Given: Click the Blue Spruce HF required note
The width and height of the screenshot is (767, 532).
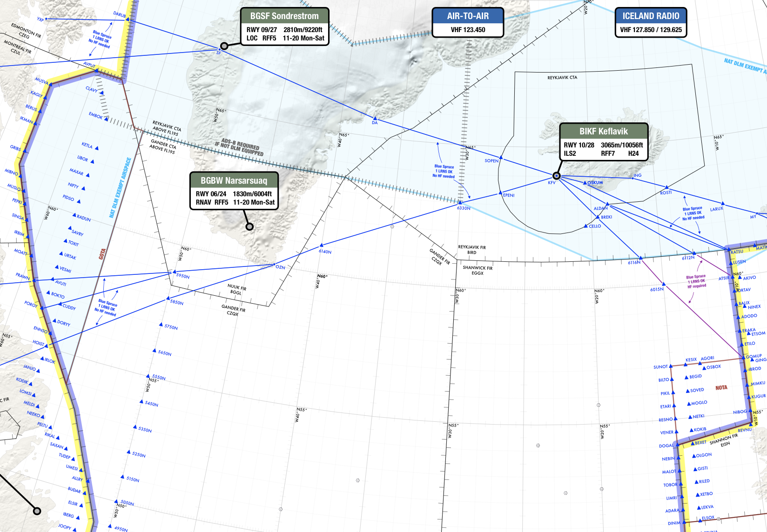Looking at the screenshot, I should (x=696, y=282).
